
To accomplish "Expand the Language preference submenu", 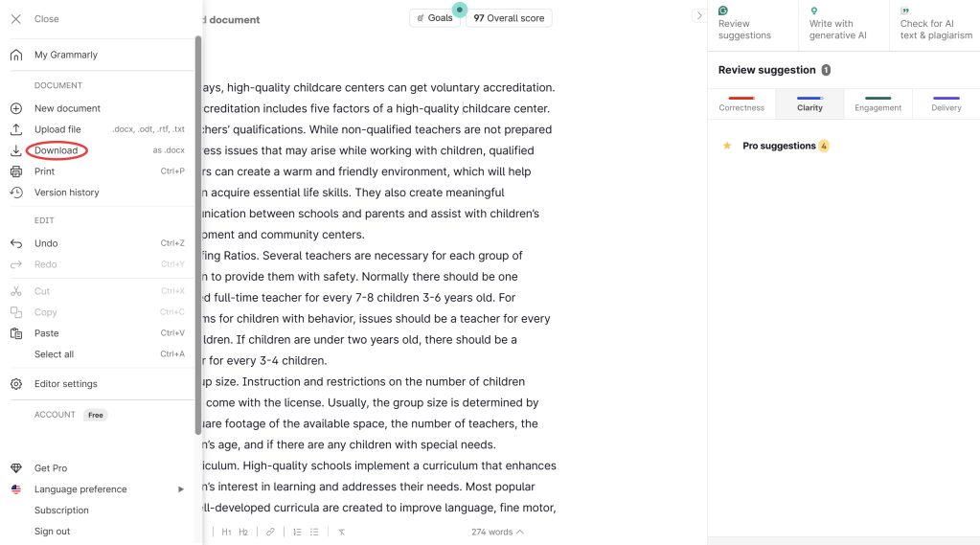I will (x=181, y=489).
